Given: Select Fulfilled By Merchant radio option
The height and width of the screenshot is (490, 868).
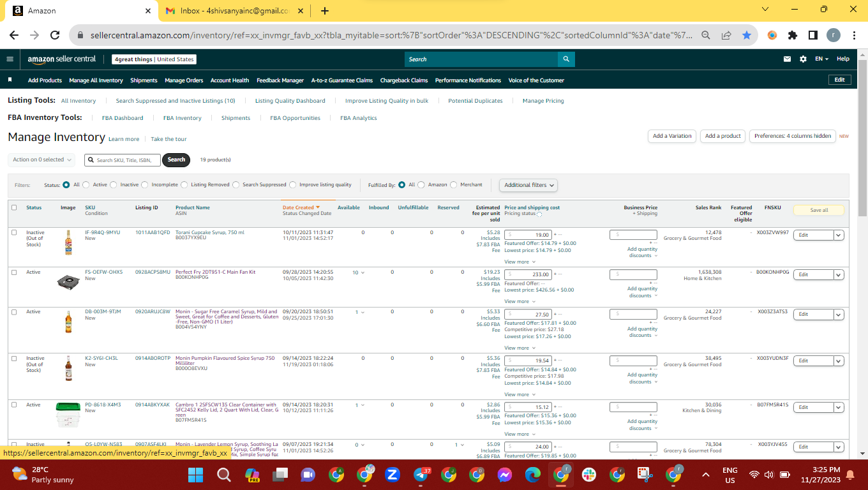Looking at the screenshot, I should pyautogui.click(x=454, y=185).
